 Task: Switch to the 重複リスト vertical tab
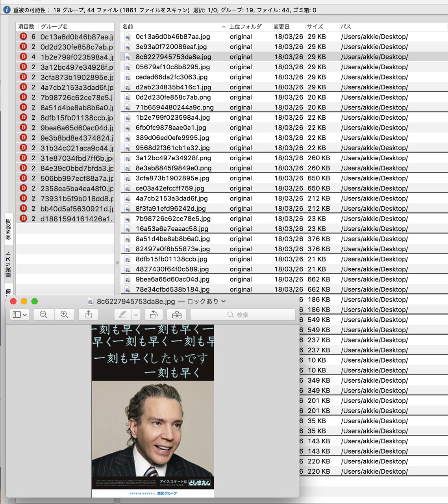tap(8, 265)
